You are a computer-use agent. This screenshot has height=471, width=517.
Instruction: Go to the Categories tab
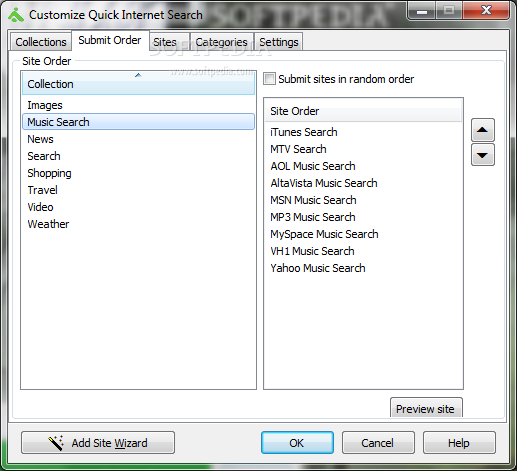[x=222, y=42]
